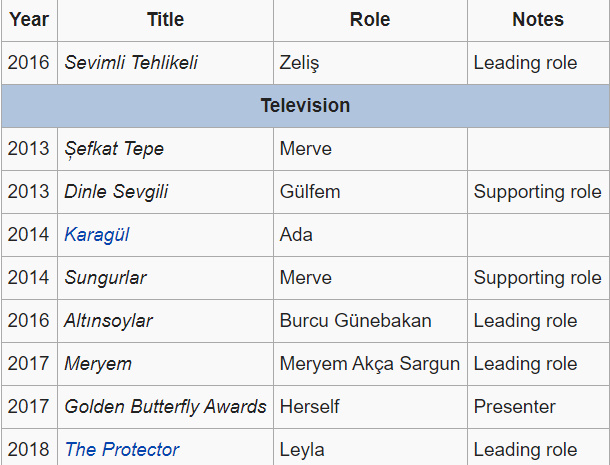Select the Presenter notes cell
Viewport: 610px width, 465px height.
[x=515, y=407]
